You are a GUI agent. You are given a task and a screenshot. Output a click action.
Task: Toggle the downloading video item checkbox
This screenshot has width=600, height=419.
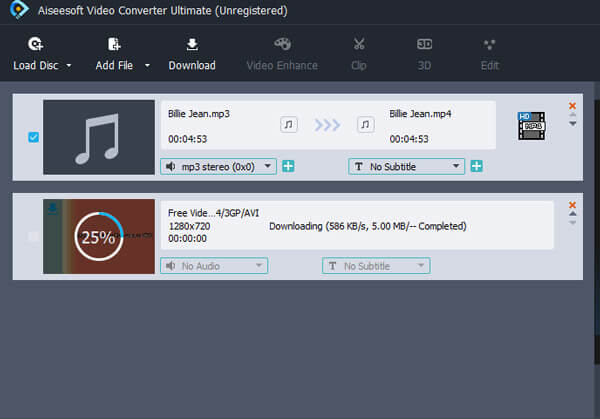point(34,236)
